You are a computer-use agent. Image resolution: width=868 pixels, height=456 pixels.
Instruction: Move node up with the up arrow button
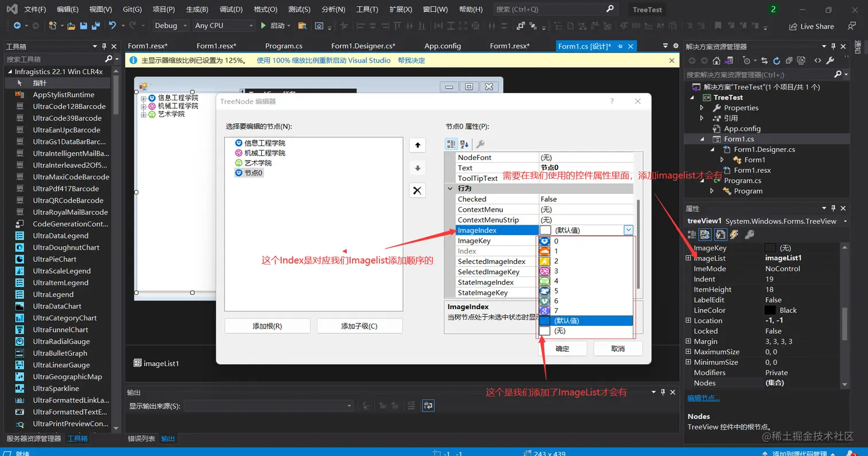[x=417, y=145]
